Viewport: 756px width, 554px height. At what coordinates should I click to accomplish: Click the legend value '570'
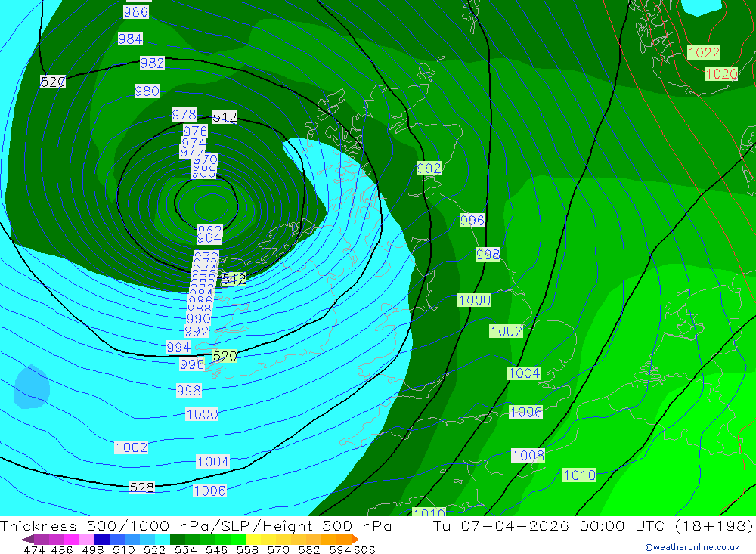278,549
